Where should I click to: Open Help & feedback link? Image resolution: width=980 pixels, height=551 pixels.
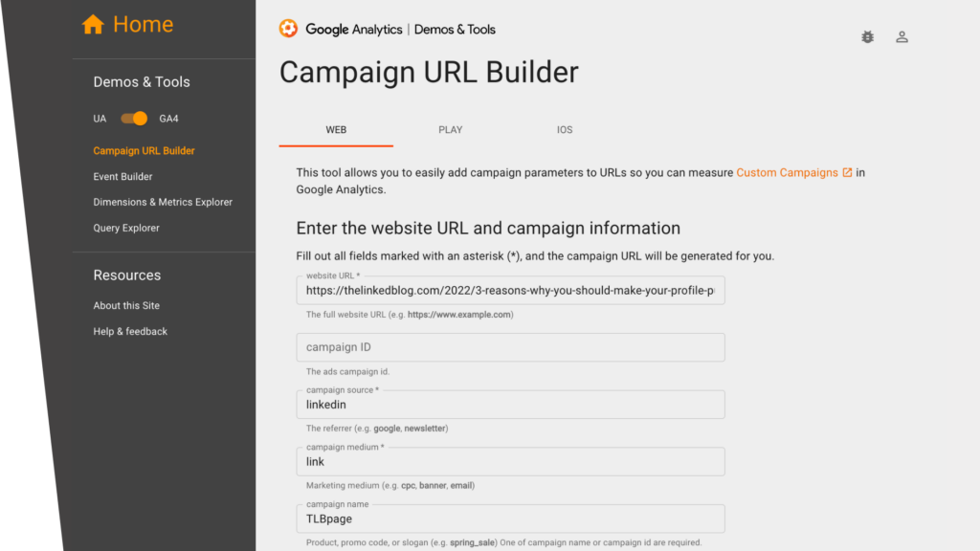click(130, 332)
